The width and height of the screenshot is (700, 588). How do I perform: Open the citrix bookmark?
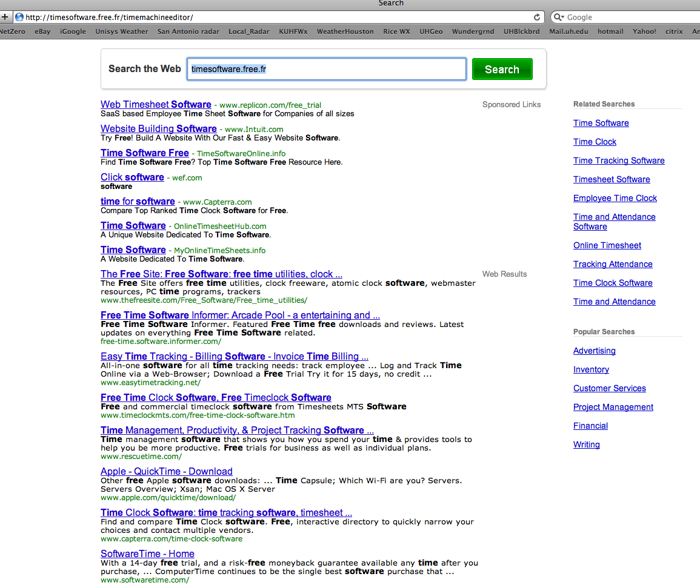pyautogui.click(x=674, y=31)
